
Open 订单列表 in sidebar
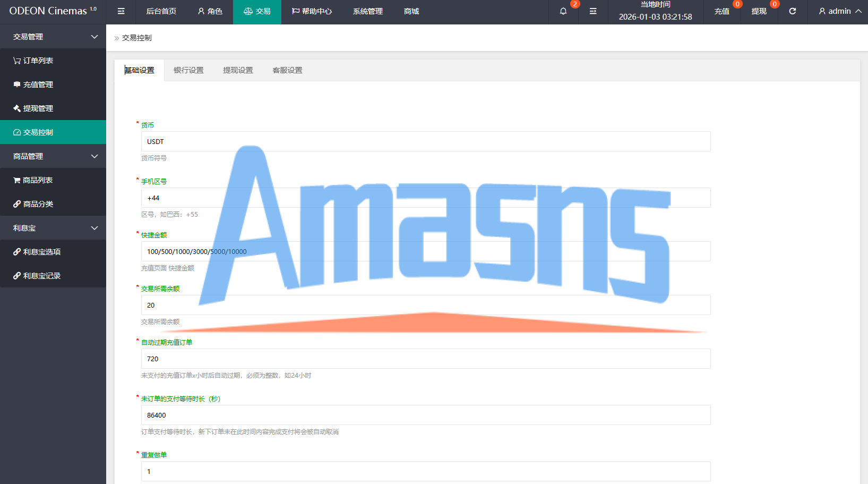(53, 61)
